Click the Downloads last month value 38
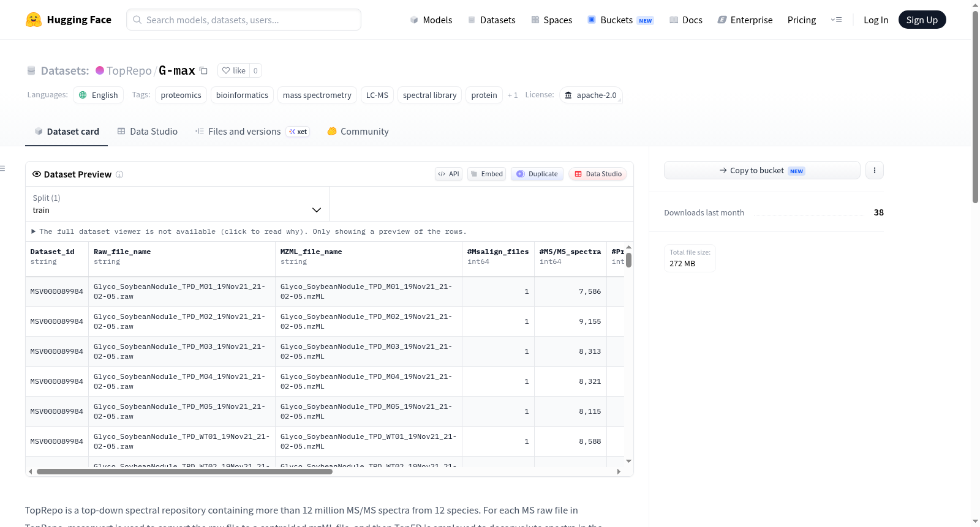The image size is (980, 527). tap(879, 212)
